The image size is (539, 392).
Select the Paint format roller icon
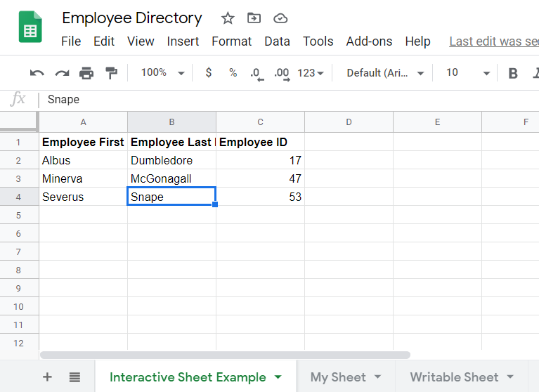coord(111,73)
